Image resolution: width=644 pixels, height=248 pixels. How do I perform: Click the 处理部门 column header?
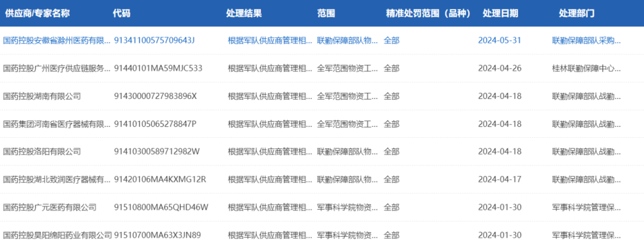577,13
